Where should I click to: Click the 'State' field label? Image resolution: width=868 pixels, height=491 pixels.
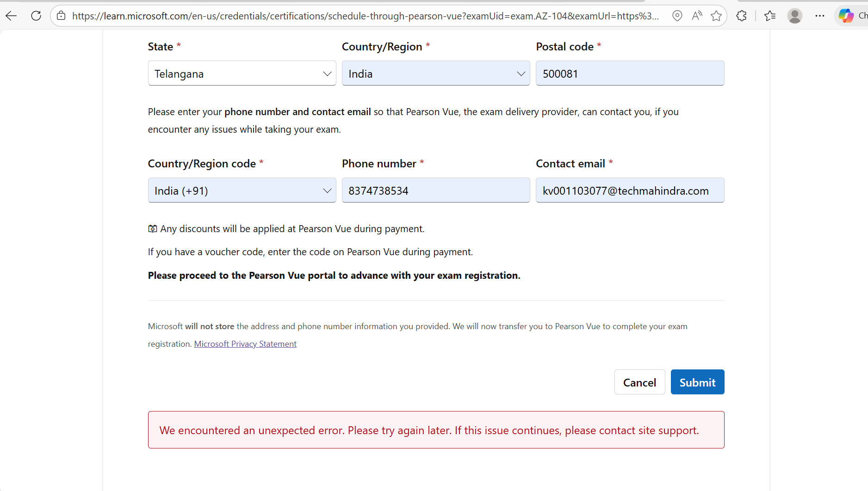[x=160, y=47]
